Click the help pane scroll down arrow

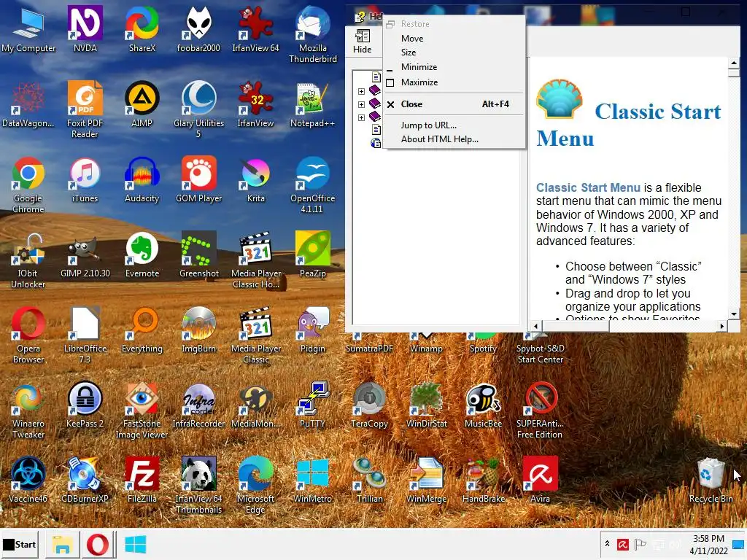point(734,314)
